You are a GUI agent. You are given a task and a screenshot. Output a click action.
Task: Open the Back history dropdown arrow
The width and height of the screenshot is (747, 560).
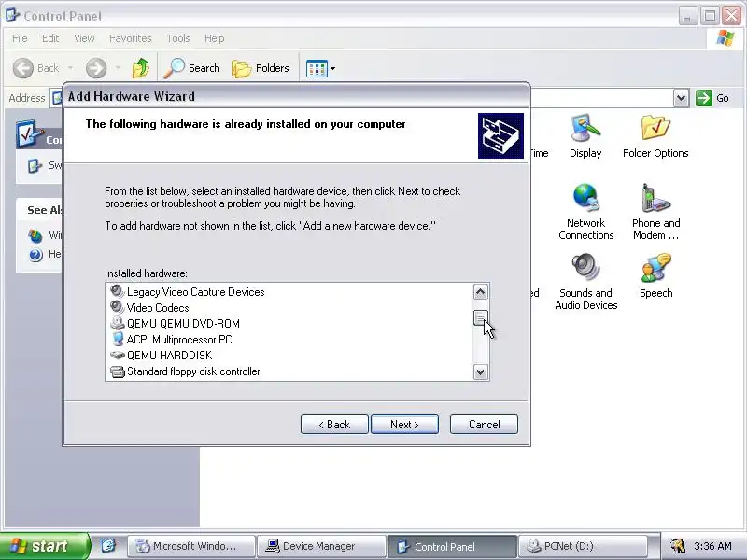point(71,68)
